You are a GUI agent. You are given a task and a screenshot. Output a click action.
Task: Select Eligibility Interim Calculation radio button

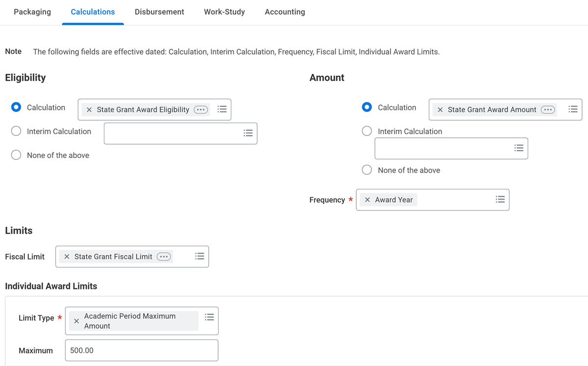tap(16, 131)
